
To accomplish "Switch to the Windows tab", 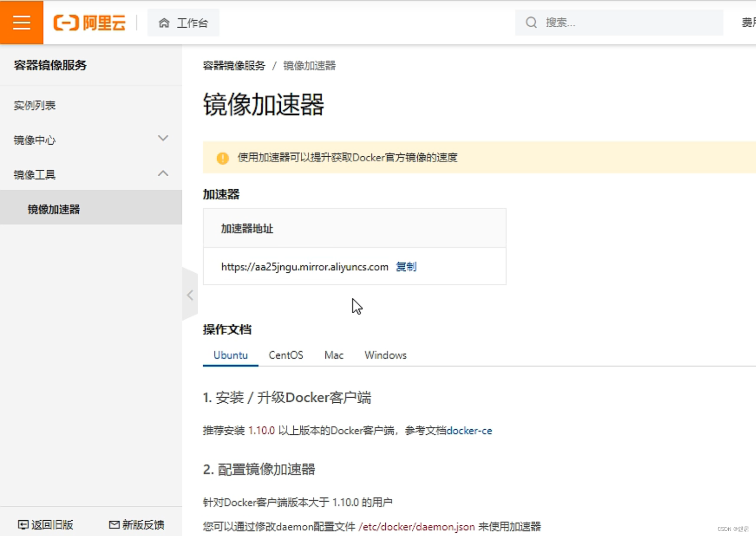I will click(385, 355).
